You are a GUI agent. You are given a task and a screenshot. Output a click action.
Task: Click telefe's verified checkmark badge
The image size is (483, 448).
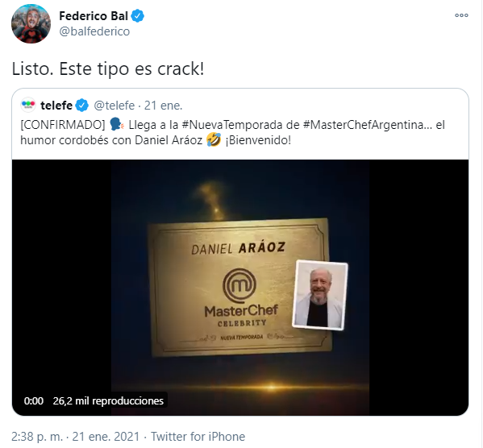click(82, 106)
